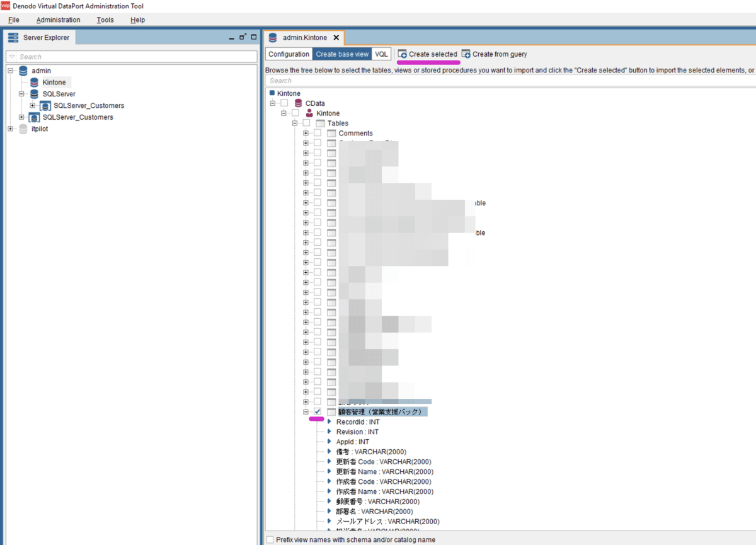Select 備考 : VARCHAR(2000) field row
Screen dimensions: 756x545
pos(371,452)
